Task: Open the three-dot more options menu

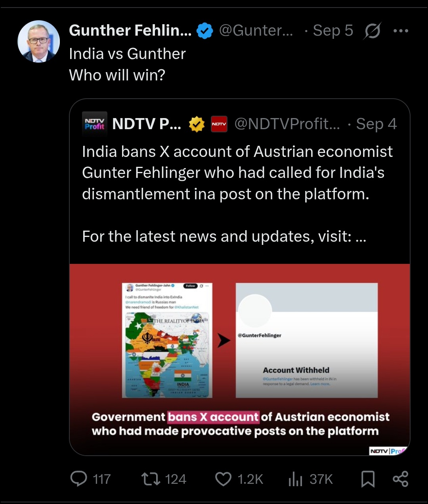Action: [401, 31]
